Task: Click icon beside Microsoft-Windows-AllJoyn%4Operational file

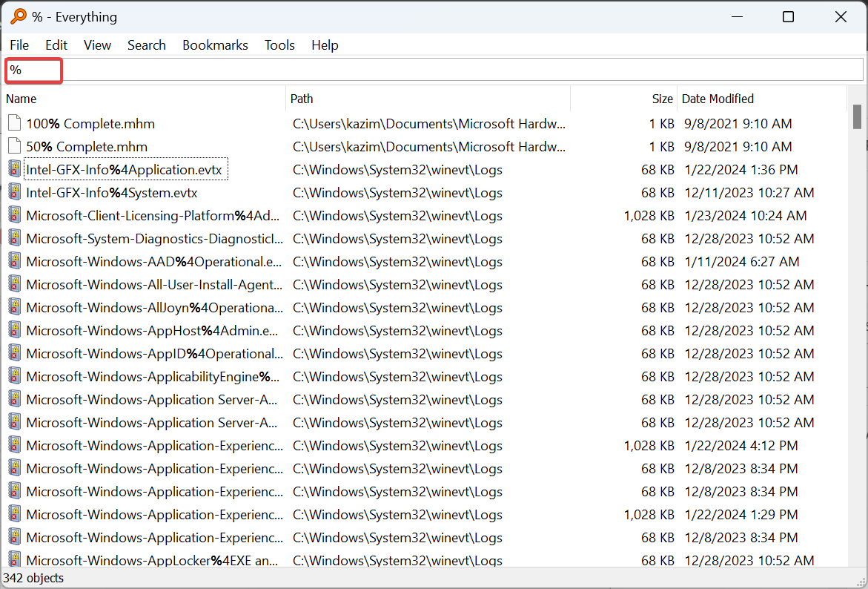Action: (15, 307)
